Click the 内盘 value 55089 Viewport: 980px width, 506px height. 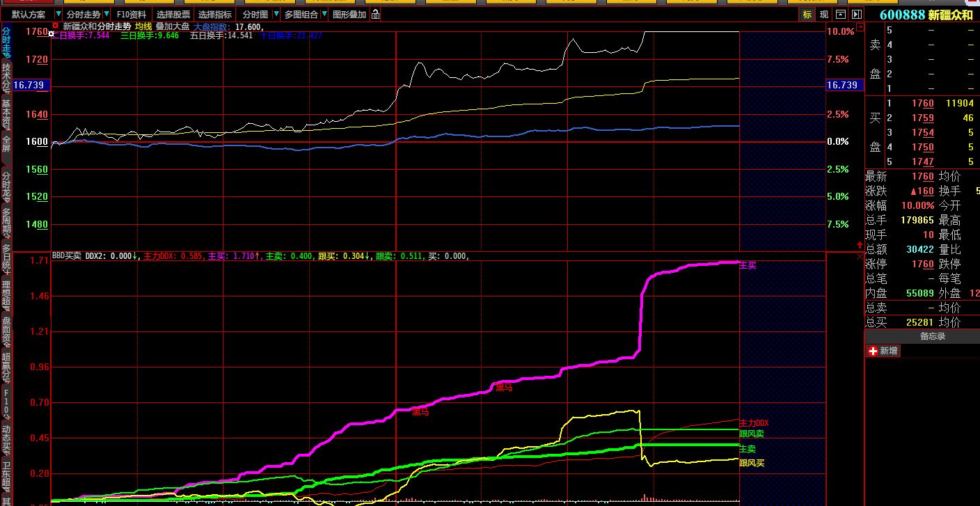pos(920,294)
